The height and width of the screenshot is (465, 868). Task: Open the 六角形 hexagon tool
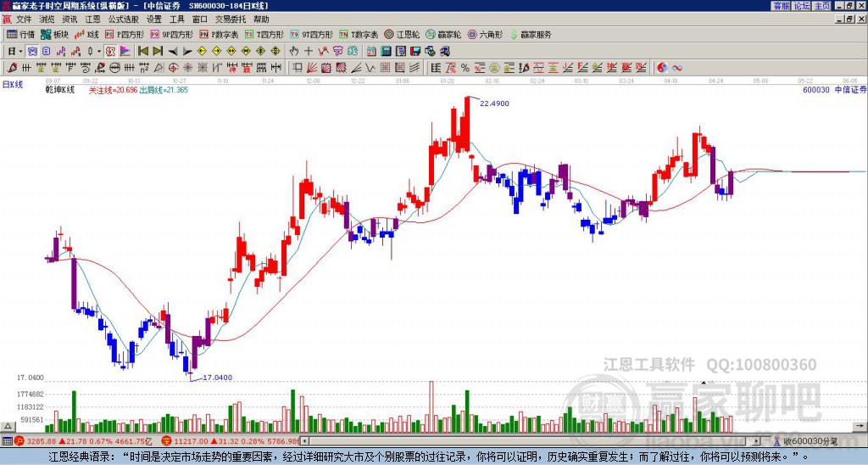click(x=486, y=34)
